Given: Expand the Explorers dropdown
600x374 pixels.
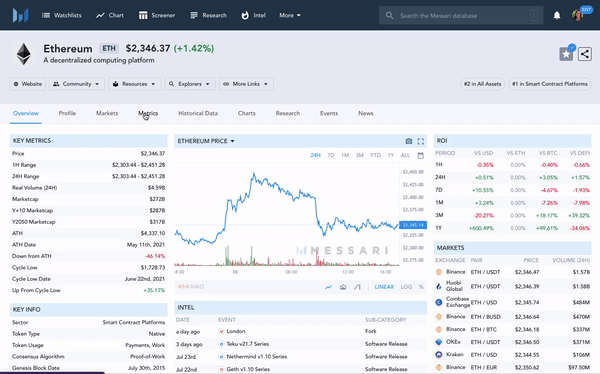Looking at the screenshot, I should coord(190,84).
